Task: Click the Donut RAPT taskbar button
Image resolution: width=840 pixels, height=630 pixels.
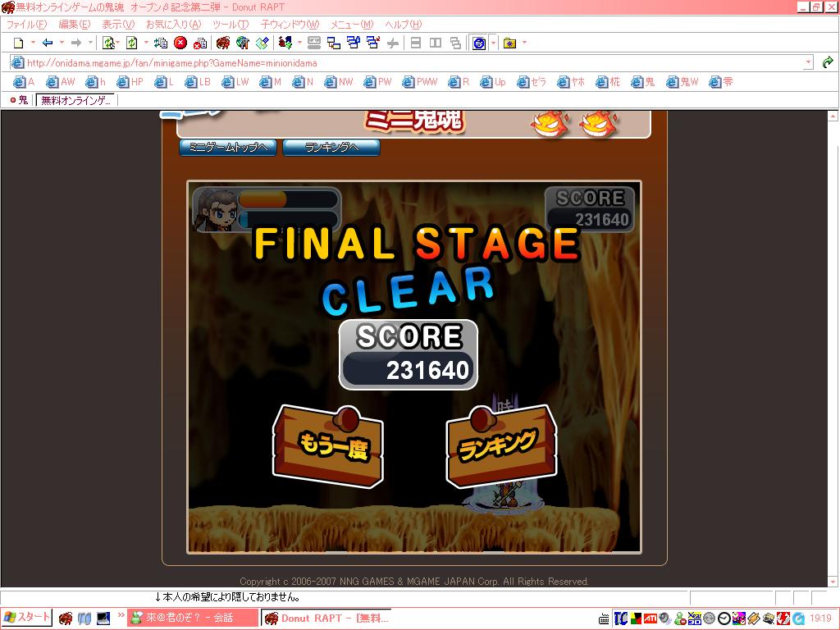Action: [x=326, y=618]
